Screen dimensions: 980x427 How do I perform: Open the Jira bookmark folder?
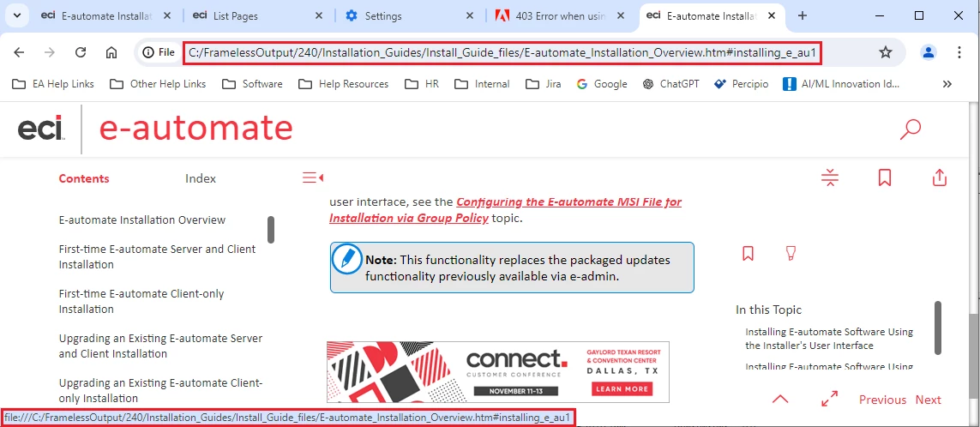point(543,84)
